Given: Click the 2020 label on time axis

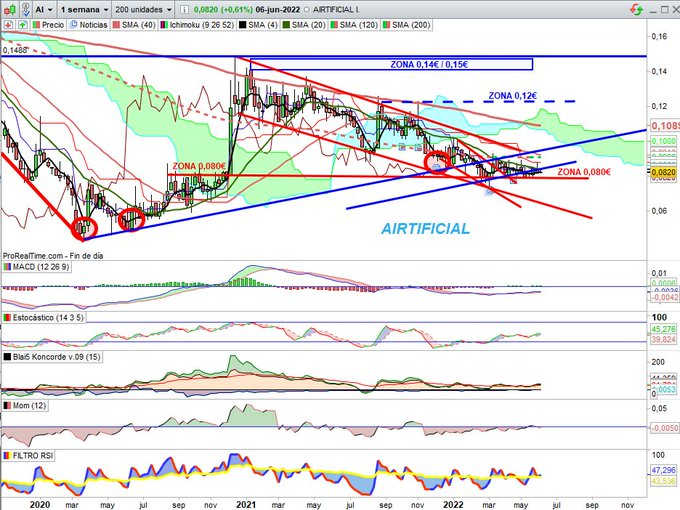Looking at the screenshot, I should point(39,504).
